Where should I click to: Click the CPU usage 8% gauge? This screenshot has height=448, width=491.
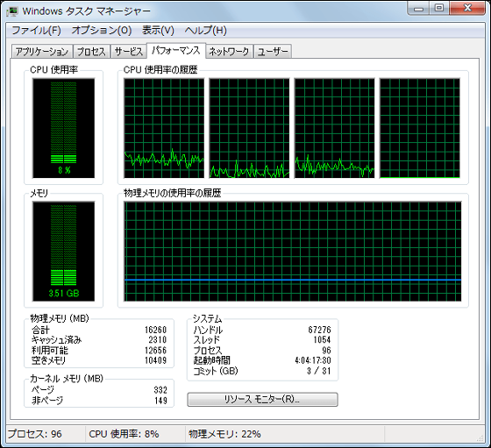point(63,128)
